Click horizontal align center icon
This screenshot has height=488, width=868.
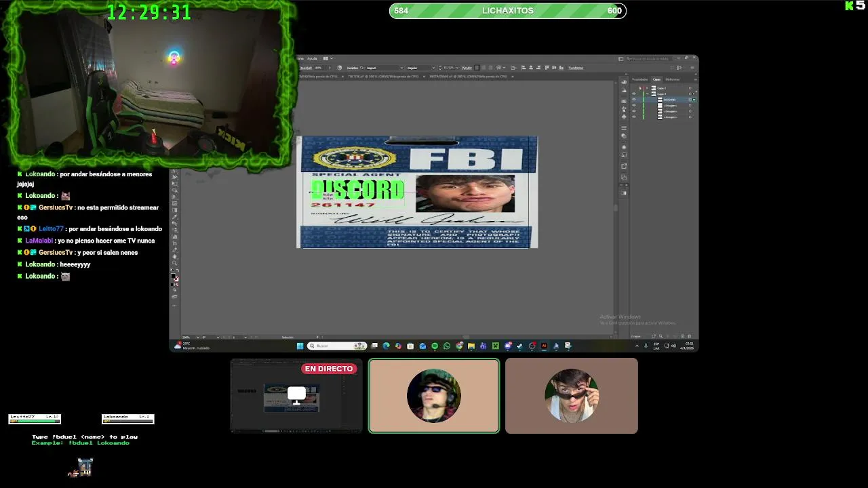click(x=531, y=68)
